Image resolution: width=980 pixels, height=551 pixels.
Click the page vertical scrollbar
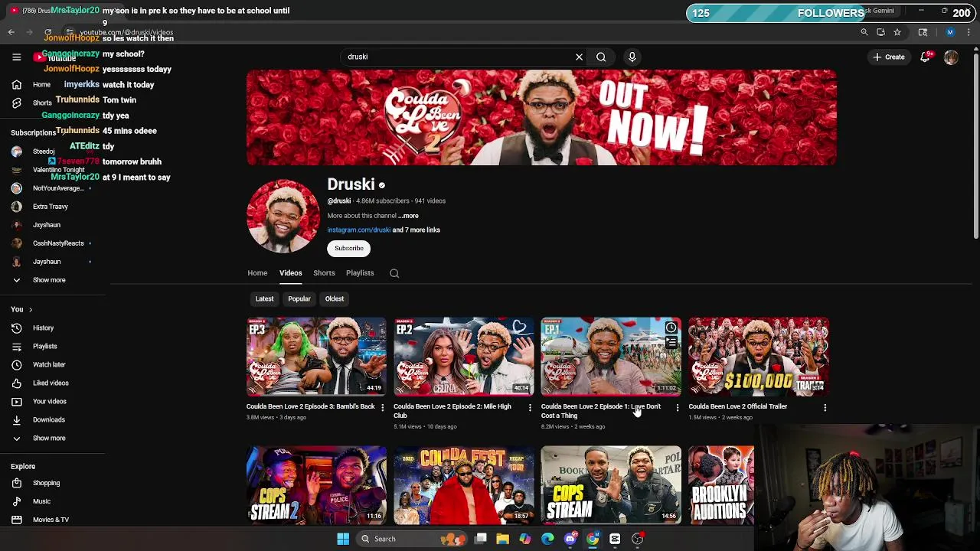point(975,145)
